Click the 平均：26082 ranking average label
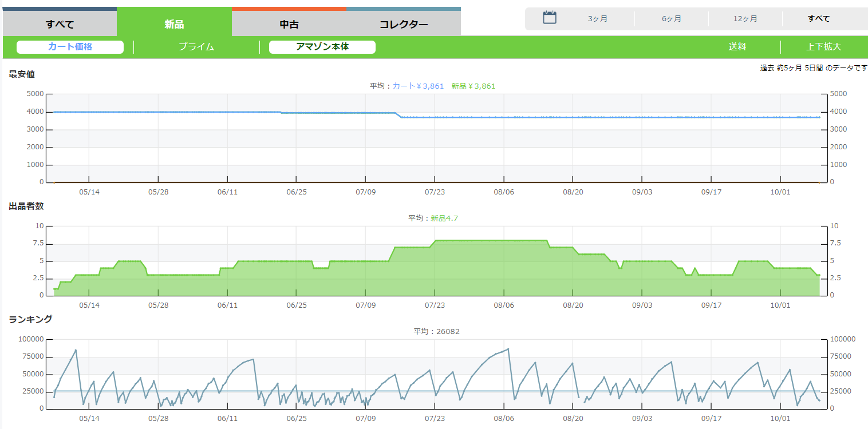The image size is (868, 429). pos(436,331)
